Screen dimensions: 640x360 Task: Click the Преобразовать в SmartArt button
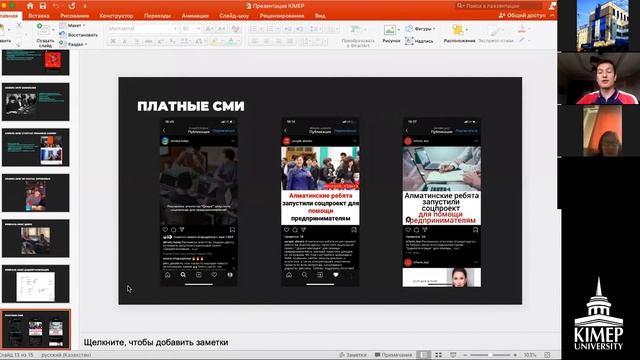[358, 36]
